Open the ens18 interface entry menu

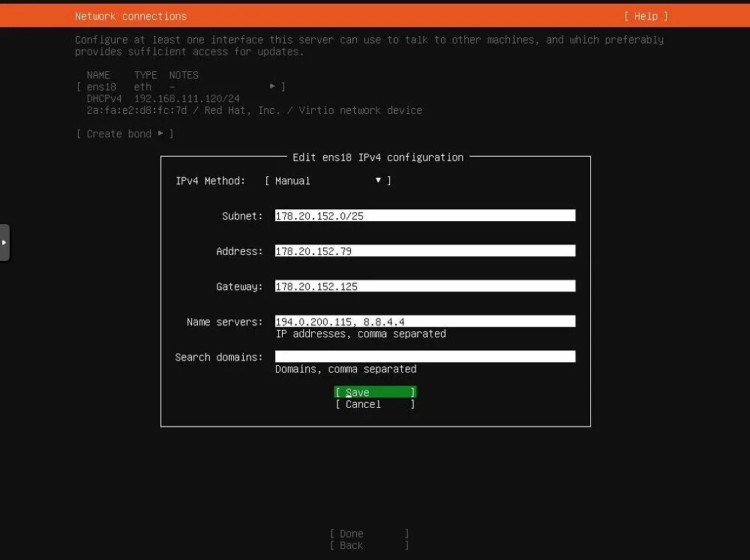[x=181, y=86]
